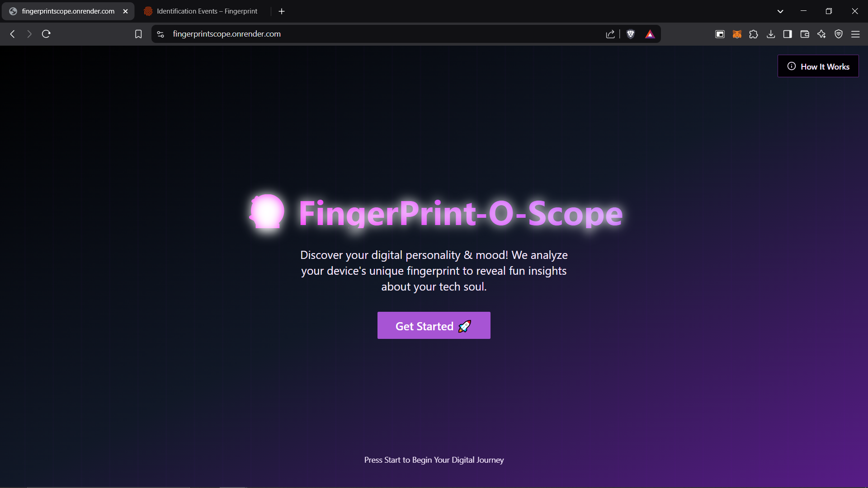868x488 pixels.
Task: Open Brave Wallet icon
Action: [x=805, y=34]
